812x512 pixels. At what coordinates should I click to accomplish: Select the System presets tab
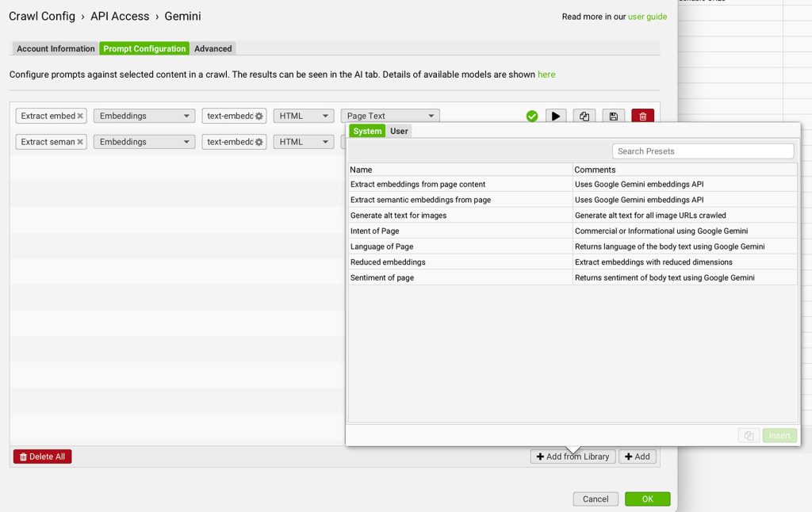[367, 131]
